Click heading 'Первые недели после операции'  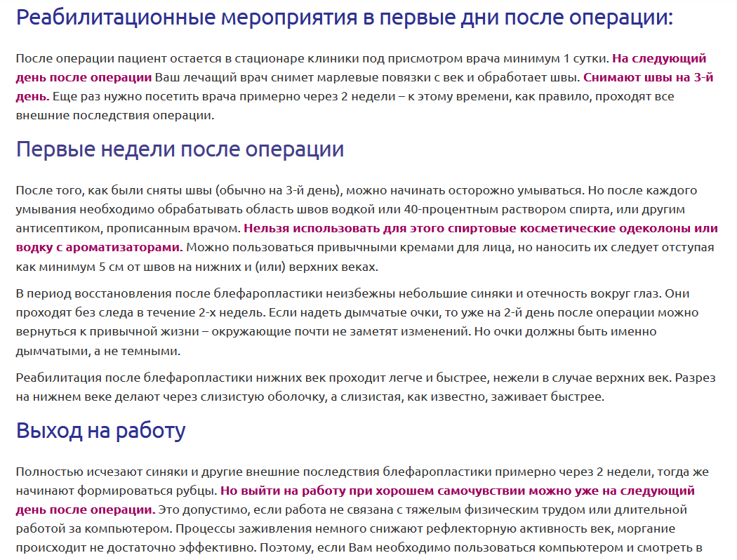(x=180, y=149)
